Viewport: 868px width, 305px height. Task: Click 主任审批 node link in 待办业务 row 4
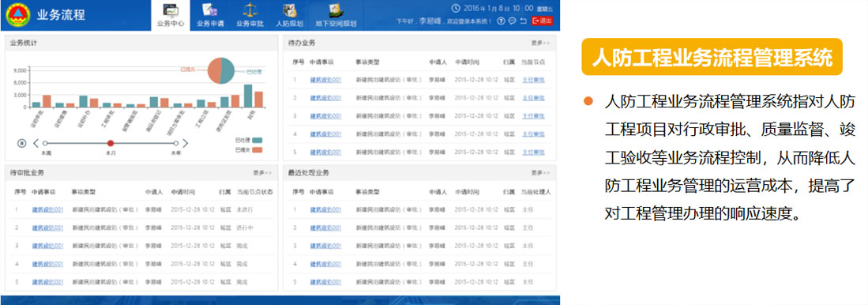534,134
